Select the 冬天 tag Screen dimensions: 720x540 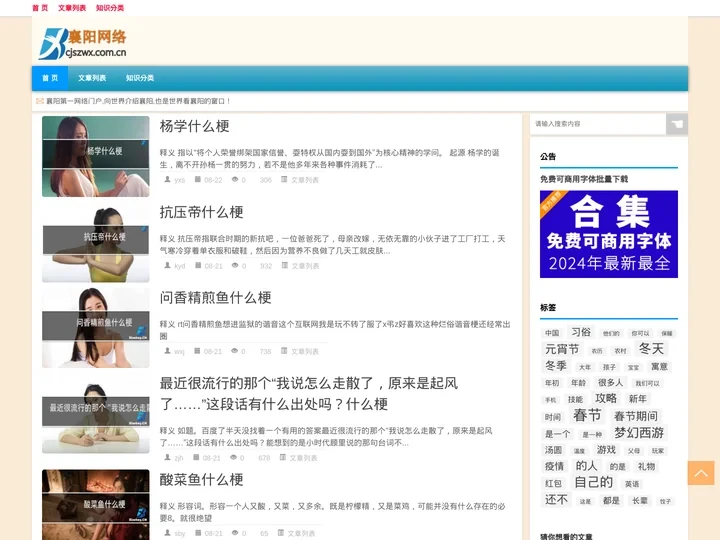[651, 349]
